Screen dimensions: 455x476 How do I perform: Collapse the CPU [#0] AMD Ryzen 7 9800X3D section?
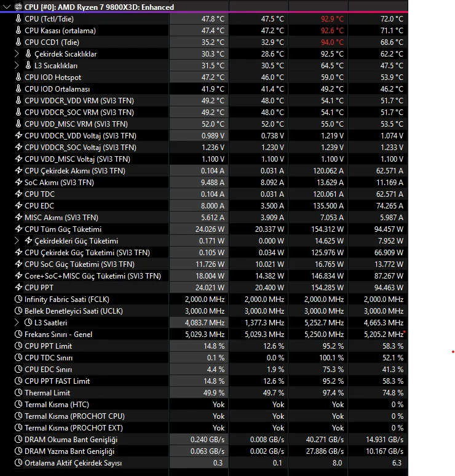tap(7, 7)
